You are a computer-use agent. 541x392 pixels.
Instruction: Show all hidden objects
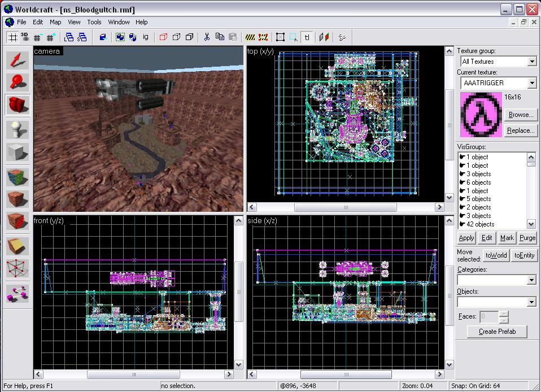point(189,37)
